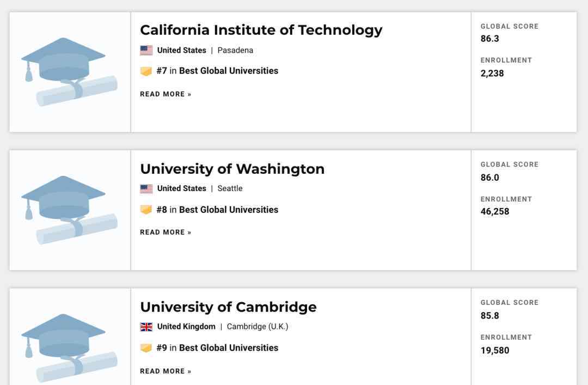The height and width of the screenshot is (385, 588).
Task: Select #9 in Best Global Universities link
Action: 217,347
